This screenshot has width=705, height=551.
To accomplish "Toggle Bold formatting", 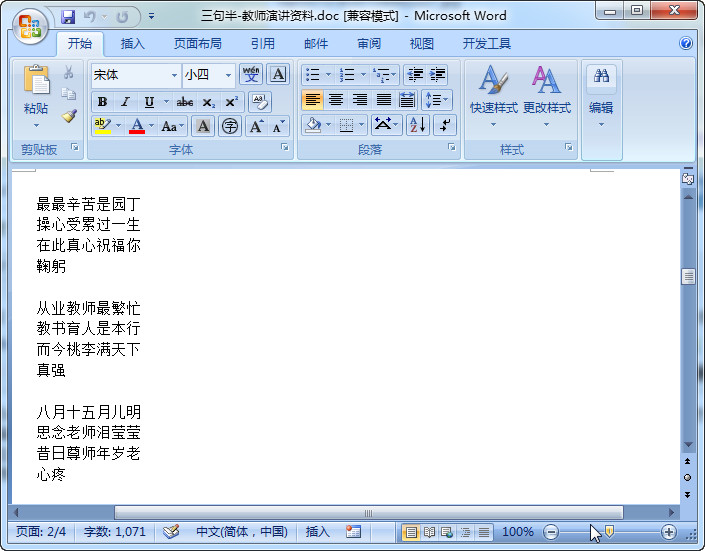I will (103, 102).
